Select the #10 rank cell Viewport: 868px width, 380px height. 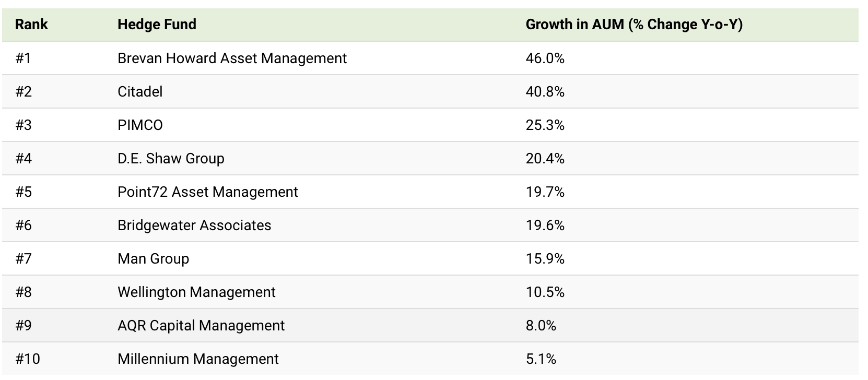pyautogui.click(x=28, y=359)
